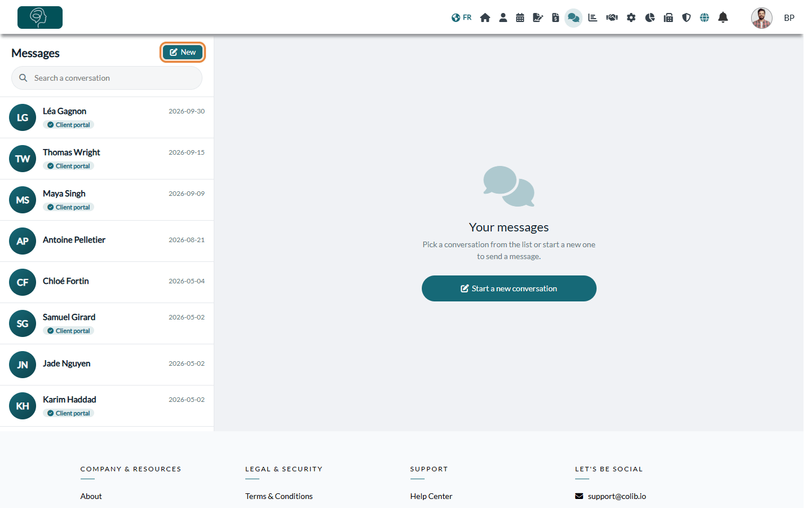Open the bar chart reports icon
The height and width of the screenshot is (508, 812).
point(593,17)
